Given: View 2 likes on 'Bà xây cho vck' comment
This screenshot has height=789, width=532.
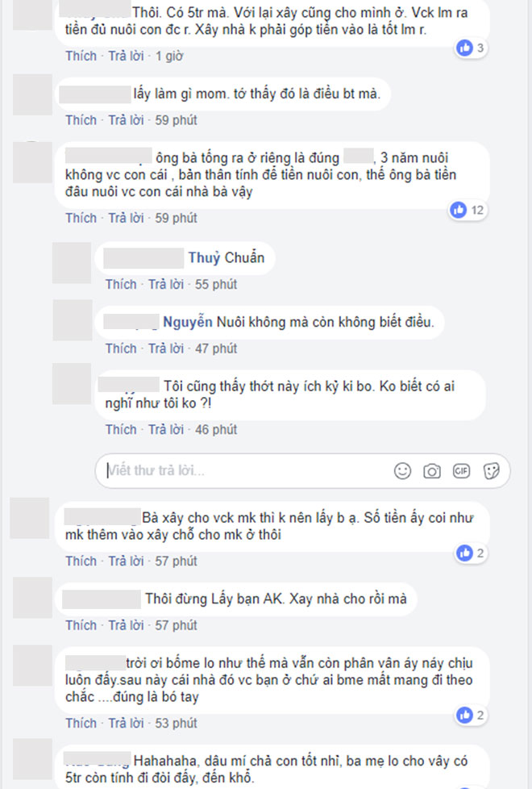Looking at the screenshot, I should coord(472,553).
